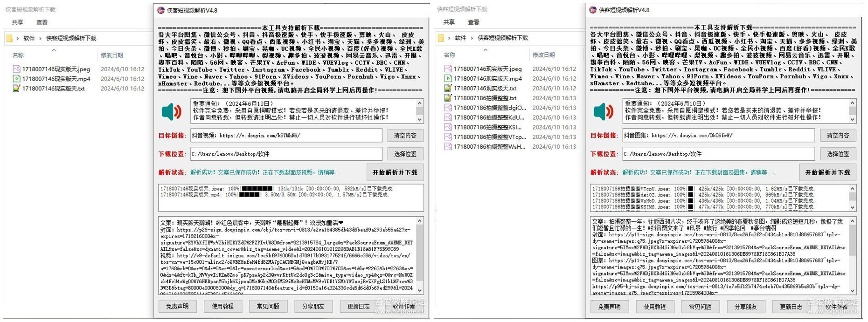Click the app logo in the 抖音图集 window title bar
The height and width of the screenshot is (322, 868).
click(593, 9)
